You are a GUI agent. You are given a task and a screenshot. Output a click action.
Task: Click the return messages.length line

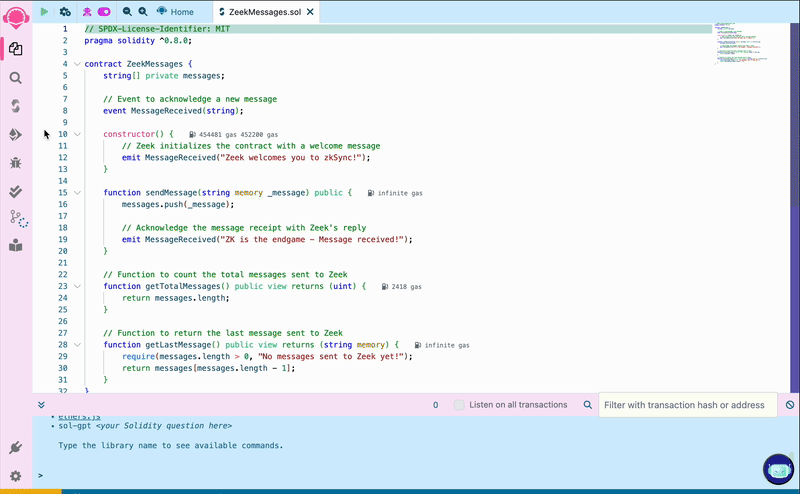pos(176,298)
